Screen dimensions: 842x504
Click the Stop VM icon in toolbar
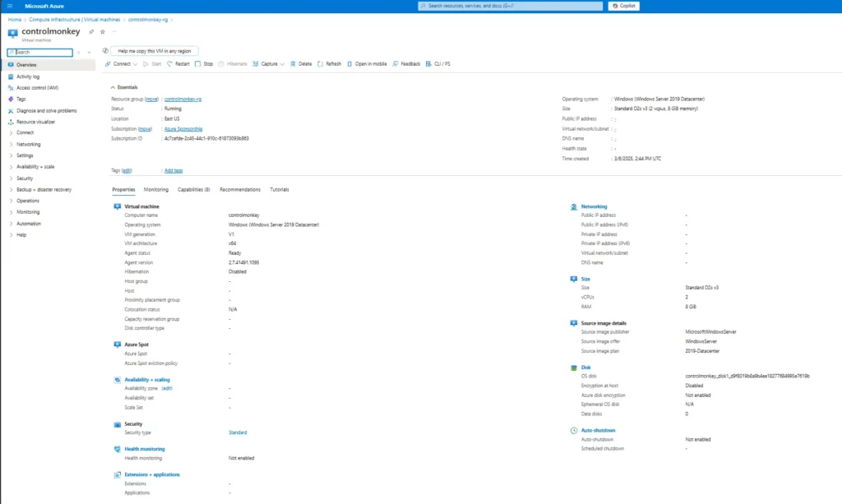(197, 64)
